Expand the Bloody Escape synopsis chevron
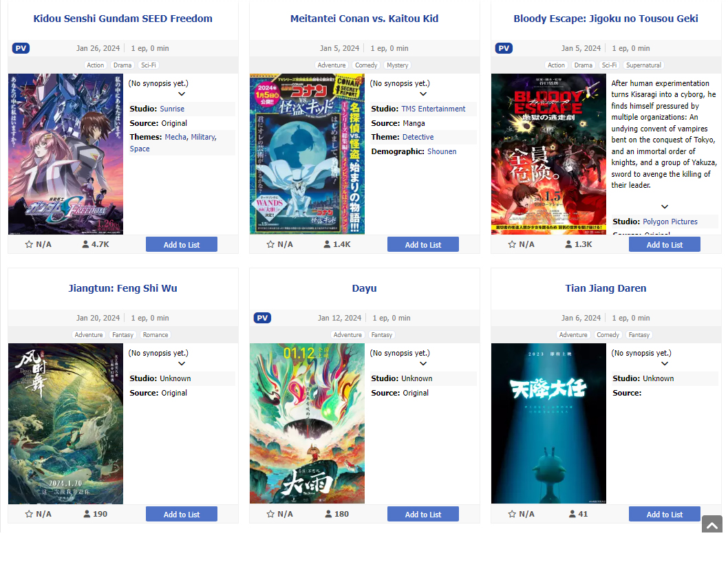Image resolution: width=728 pixels, height=571 pixels. 665,206
